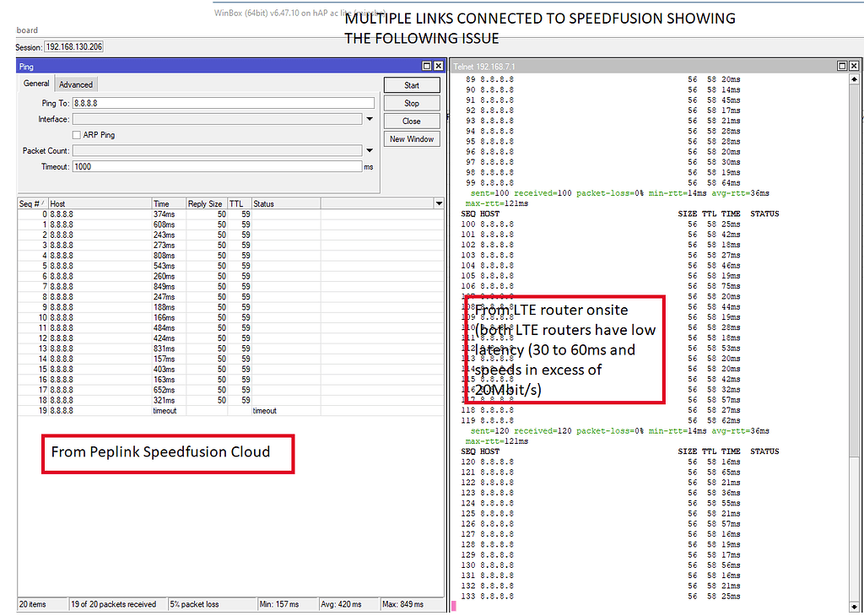Click the maximize icon on the Telnet window
The height and width of the screenshot is (616, 864).
coord(841,65)
